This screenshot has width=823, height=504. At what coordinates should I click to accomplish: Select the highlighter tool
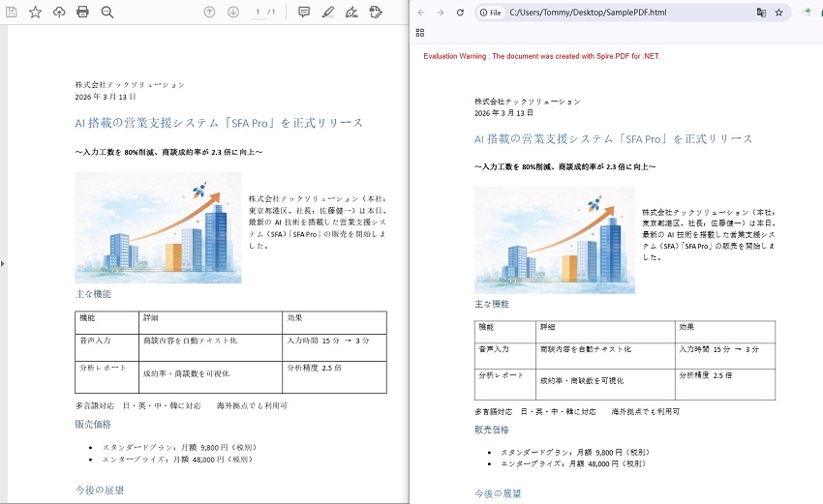(x=328, y=12)
